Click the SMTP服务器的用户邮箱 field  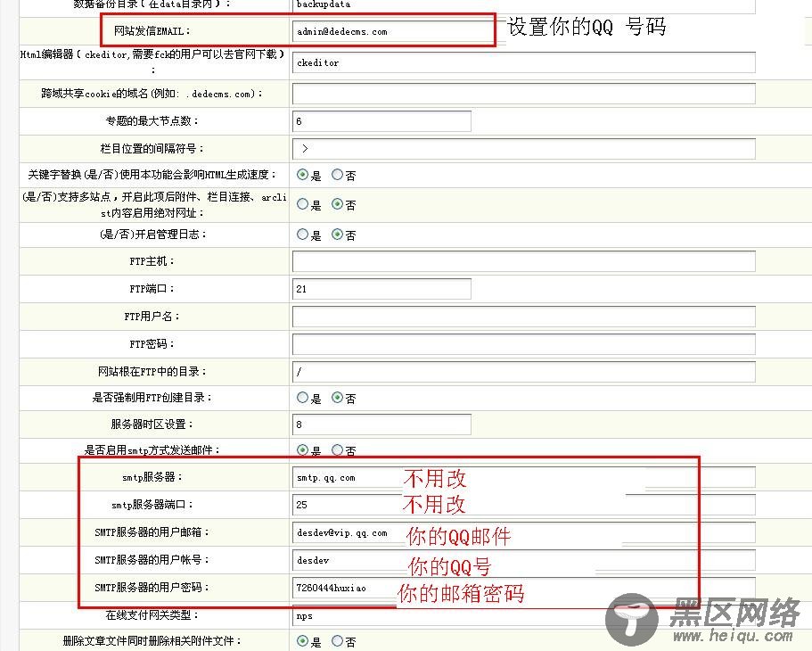pos(523,532)
